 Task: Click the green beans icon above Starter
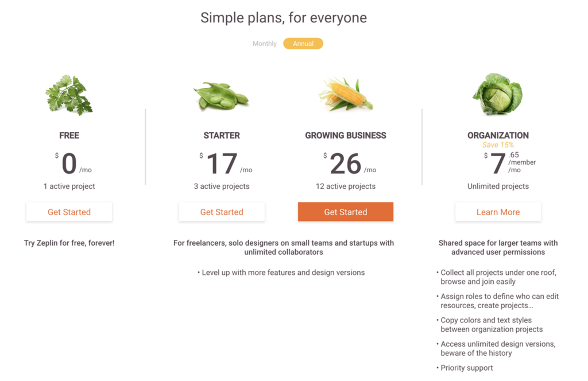[x=221, y=96]
